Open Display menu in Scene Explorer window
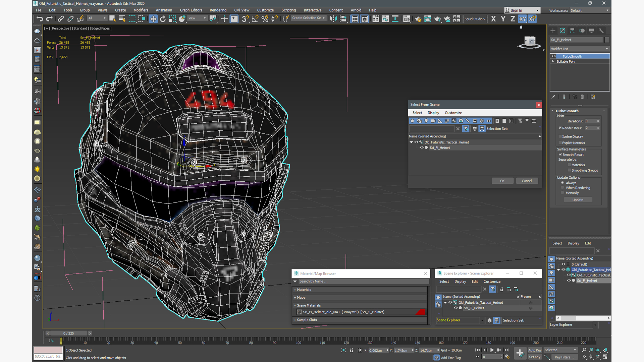This screenshot has height=362, width=644. [x=460, y=282]
